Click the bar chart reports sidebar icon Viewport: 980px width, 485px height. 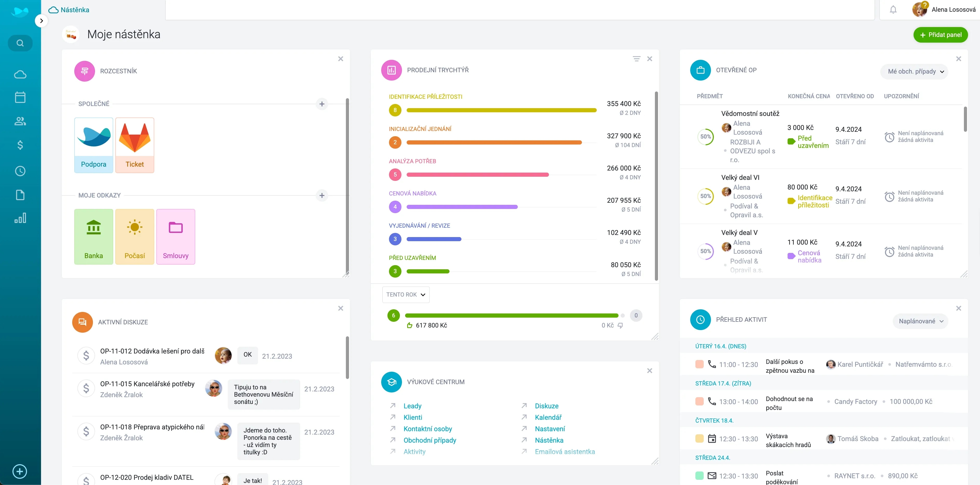(x=20, y=218)
